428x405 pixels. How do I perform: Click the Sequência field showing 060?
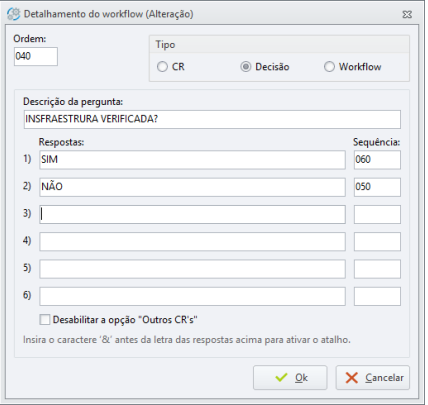click(x=377, y=160)
